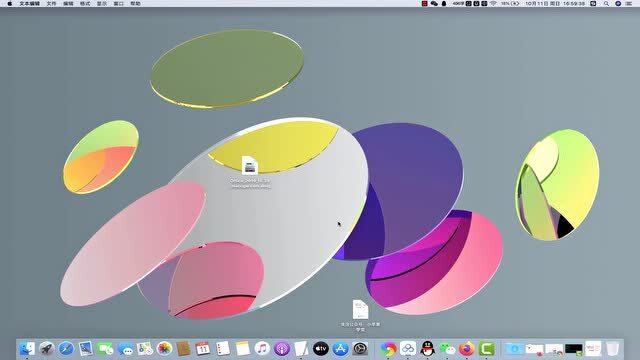This screenshot has height=360, width=640.
Task: Open Siri from the menu bar
Action: click(618, 3)
